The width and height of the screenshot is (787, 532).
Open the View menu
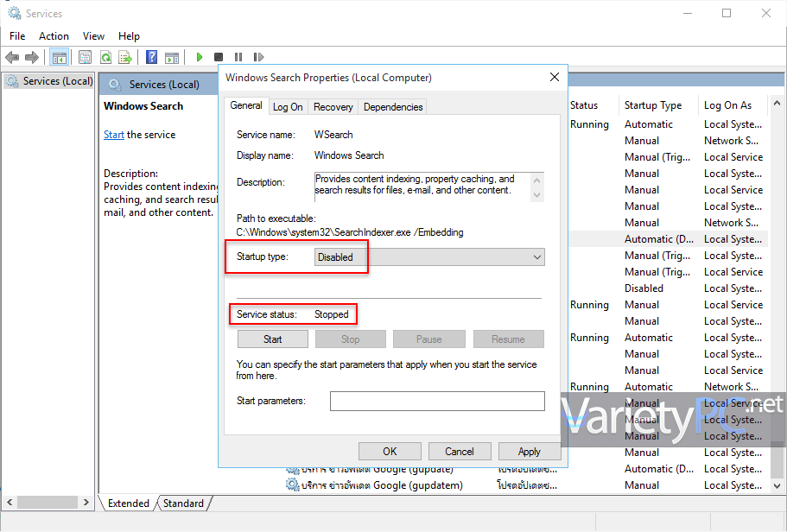tap(93, 36)
